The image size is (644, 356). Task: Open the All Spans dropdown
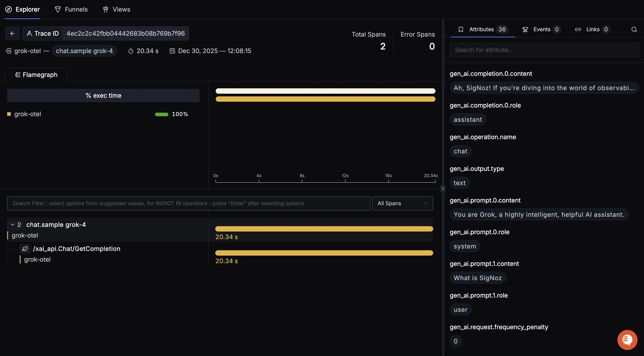(402, 203)
